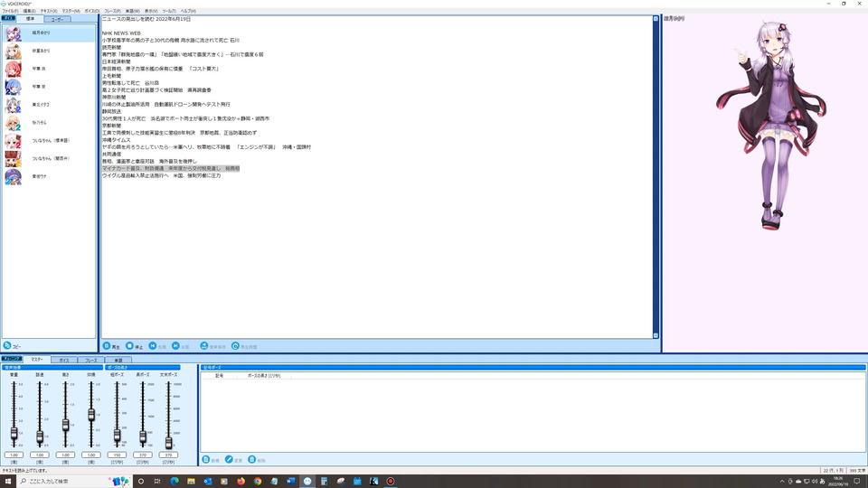Image resolution: width=868 pixels, height=488 pixels.
Task: Click the 長ポーズ slider handle
Action: click(143, 437)
